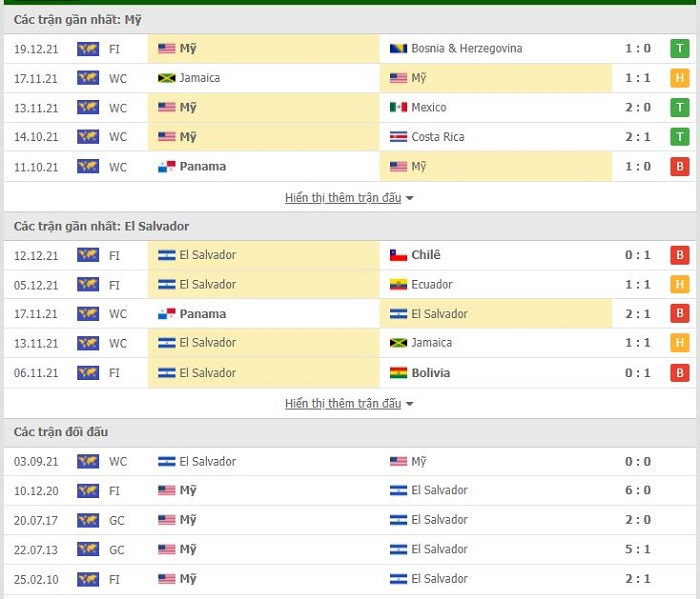Screen dimensions: 700x599
Task: Click the Bolivia flag icon
Action: click(398, 373)
